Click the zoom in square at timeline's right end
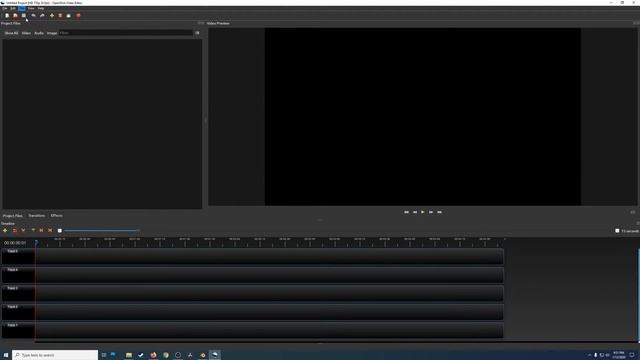 [617, 231]
